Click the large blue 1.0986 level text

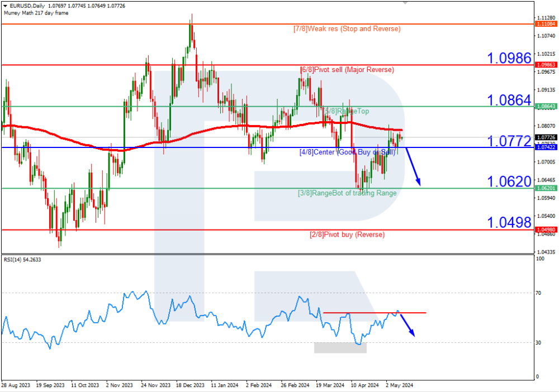click(x=509, y=58)
